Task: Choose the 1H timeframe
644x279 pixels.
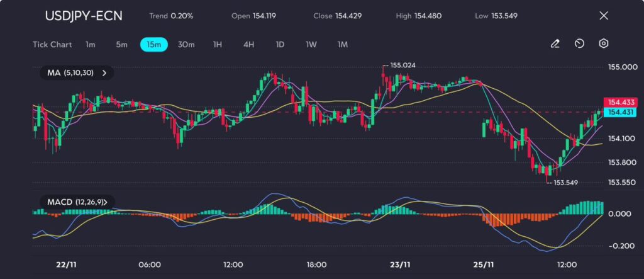Action: pyautogui.click(x=218, y=45)
